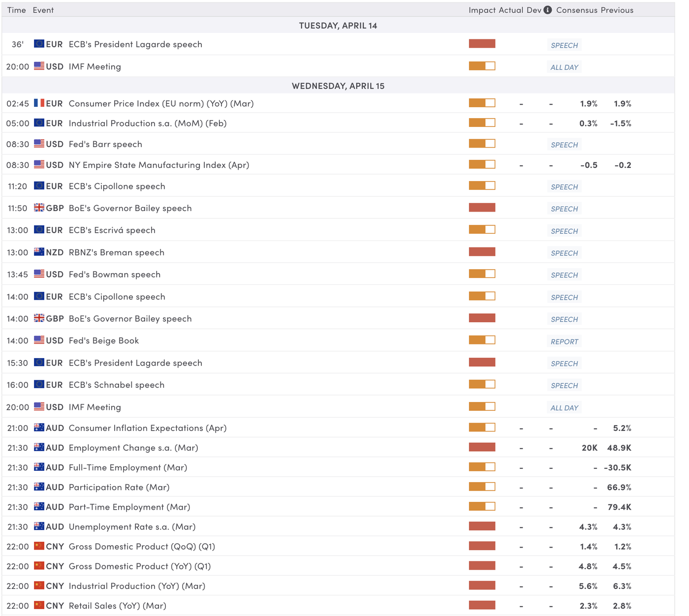The image size is (689, 616).
Task: Click the 66.9% previous value for Participation Rate
Action: click(619, 487)
